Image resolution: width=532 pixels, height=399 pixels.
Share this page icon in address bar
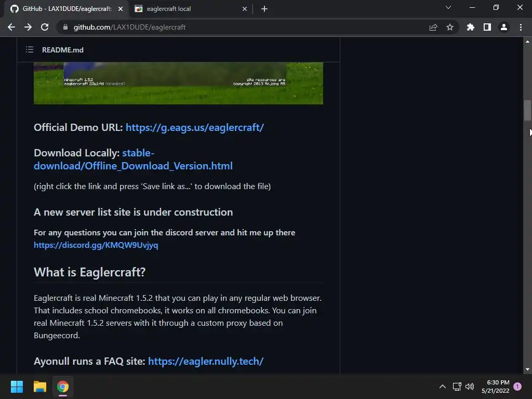pos(433,27)
